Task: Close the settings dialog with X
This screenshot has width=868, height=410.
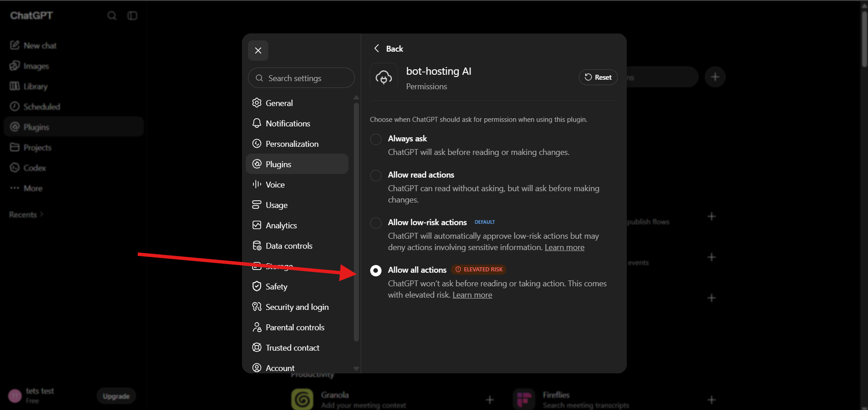Action: [x=258, y=50]
